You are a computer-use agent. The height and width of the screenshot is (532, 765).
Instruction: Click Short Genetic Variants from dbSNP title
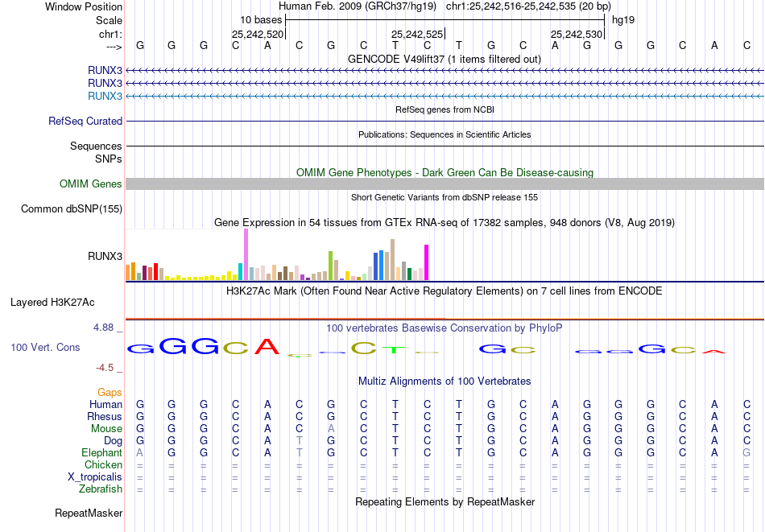click(445, 197)
